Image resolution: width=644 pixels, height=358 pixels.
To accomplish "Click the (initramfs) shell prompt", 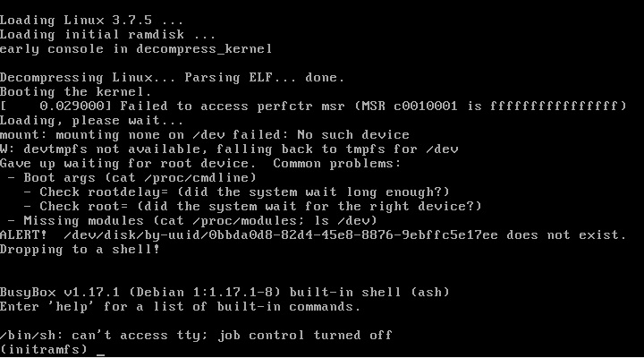I will point(44,349).
